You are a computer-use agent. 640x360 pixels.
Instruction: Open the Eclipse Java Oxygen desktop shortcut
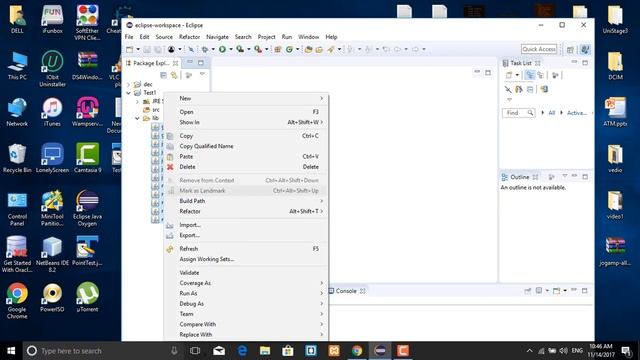click(x=87, y=208)
